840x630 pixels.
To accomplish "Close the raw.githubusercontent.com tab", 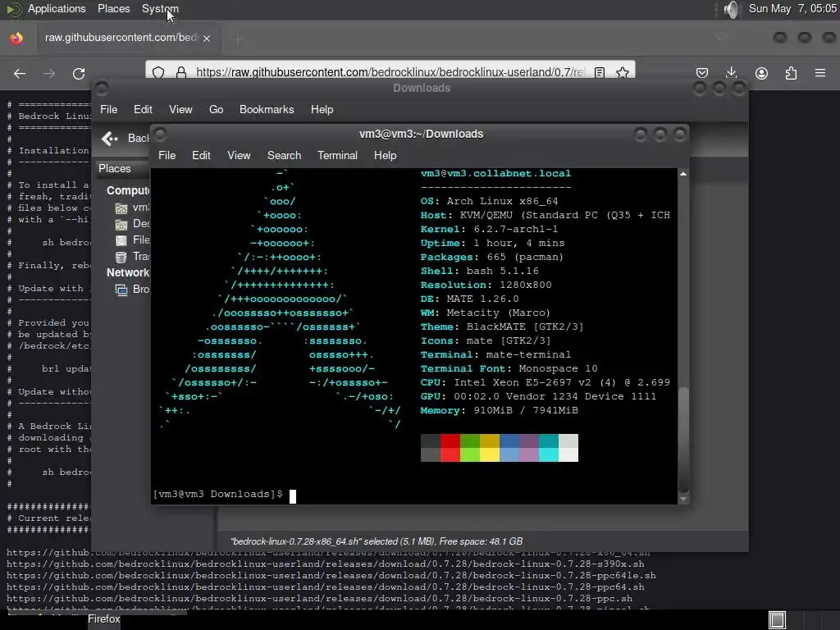I will (x=207, y=38).
